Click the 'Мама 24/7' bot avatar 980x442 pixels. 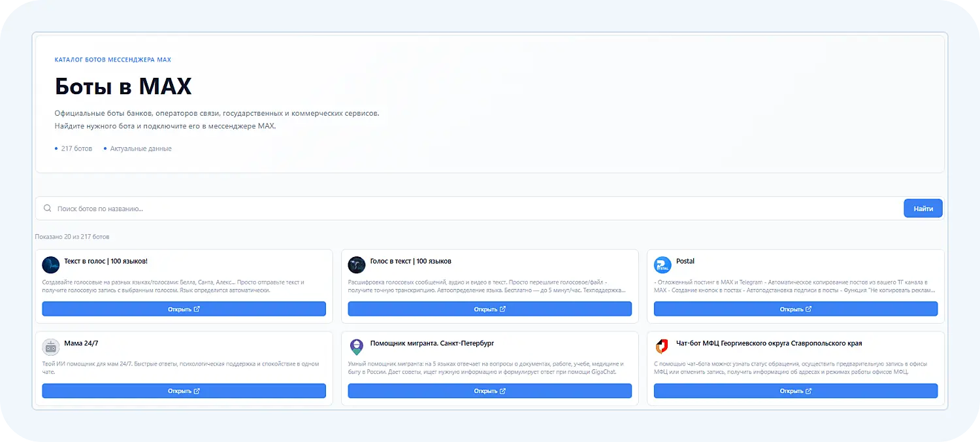tap(51, 347)
